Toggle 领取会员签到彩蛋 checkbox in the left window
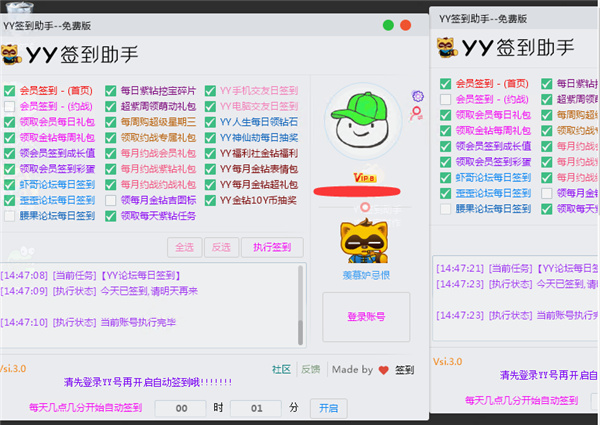Image resolution: width=600 pixels, height=425 pixels. [x=10, y=169]
